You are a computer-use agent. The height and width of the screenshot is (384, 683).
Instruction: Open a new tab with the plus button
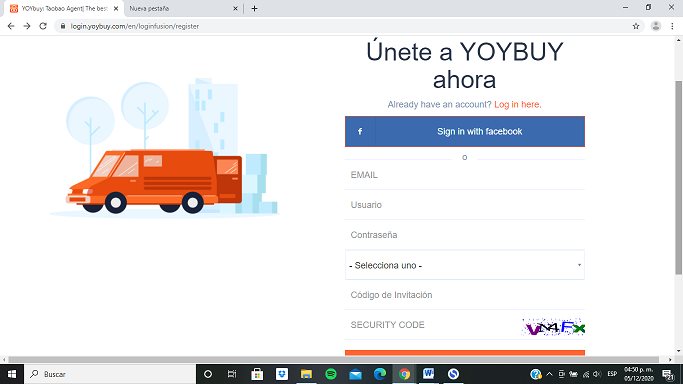[x=254, y=8]
